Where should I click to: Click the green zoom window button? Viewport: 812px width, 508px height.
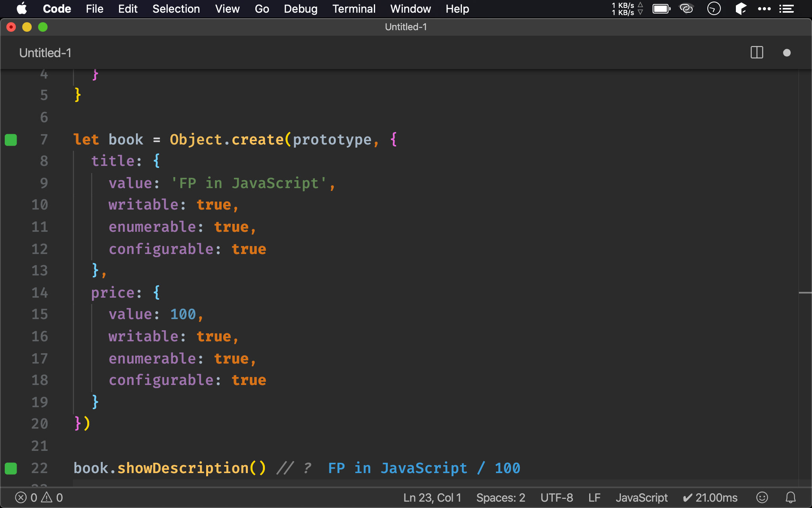coord(43,27)
